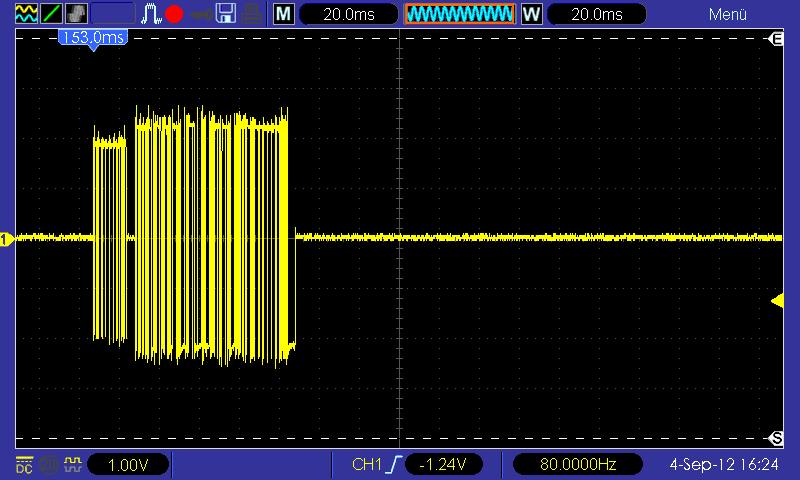The height and width of the screenshot is (480, 800).
Task: Select the 1.00V vertical scale value
Action: (128, 465)
